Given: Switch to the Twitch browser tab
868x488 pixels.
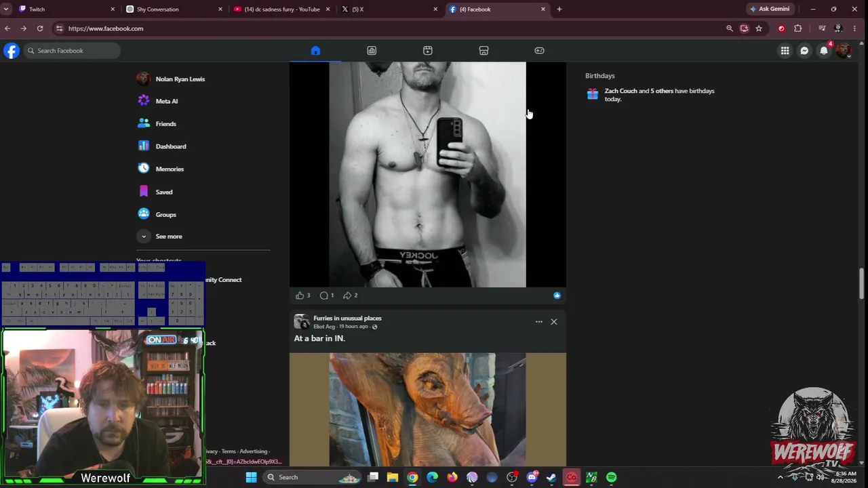Looking at the screenshot, I should click(x=65, y=9).
